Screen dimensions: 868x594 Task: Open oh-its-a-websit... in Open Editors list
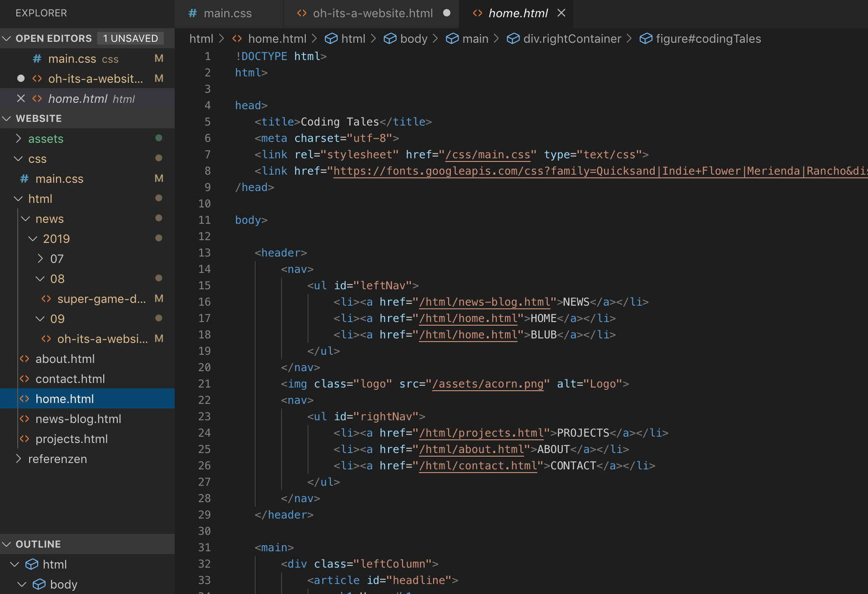point(87,79)
